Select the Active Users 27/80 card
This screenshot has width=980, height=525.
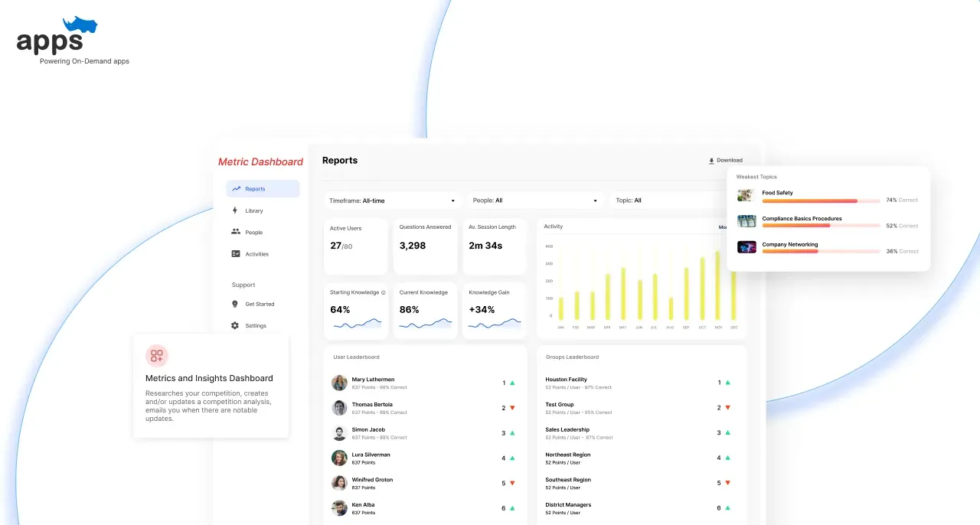pos(356,246)
